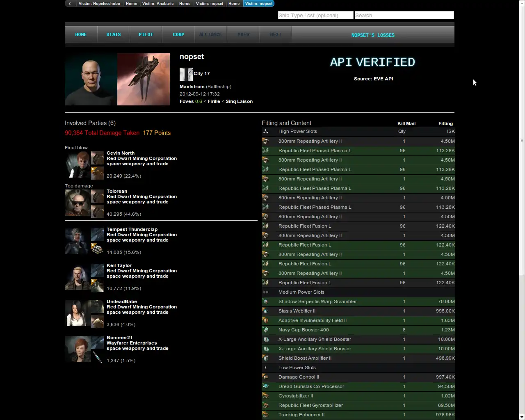Click UndeadBabe's ship icon

click(x=98, y=307)
